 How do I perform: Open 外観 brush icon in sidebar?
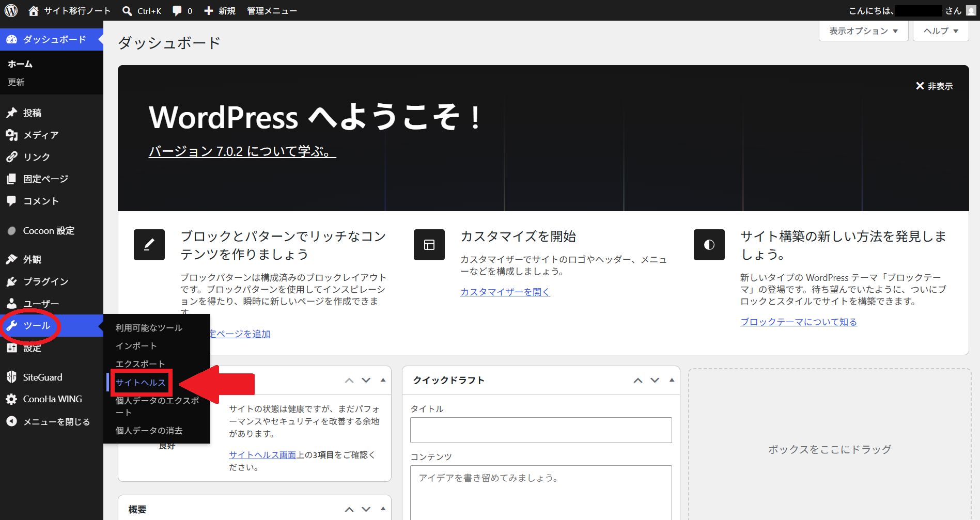click(x=11, y=259)
